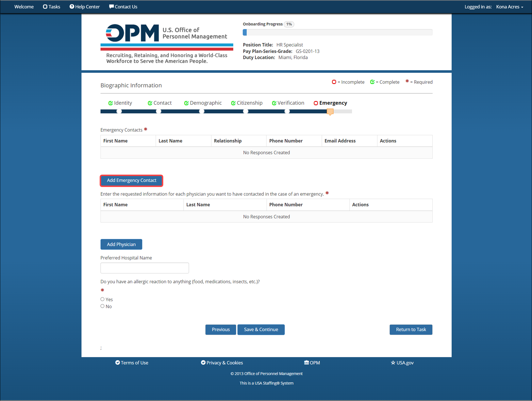Click the OPM logo image
Viewport: 532px width, 401px height.
click(x=167, y=44)
